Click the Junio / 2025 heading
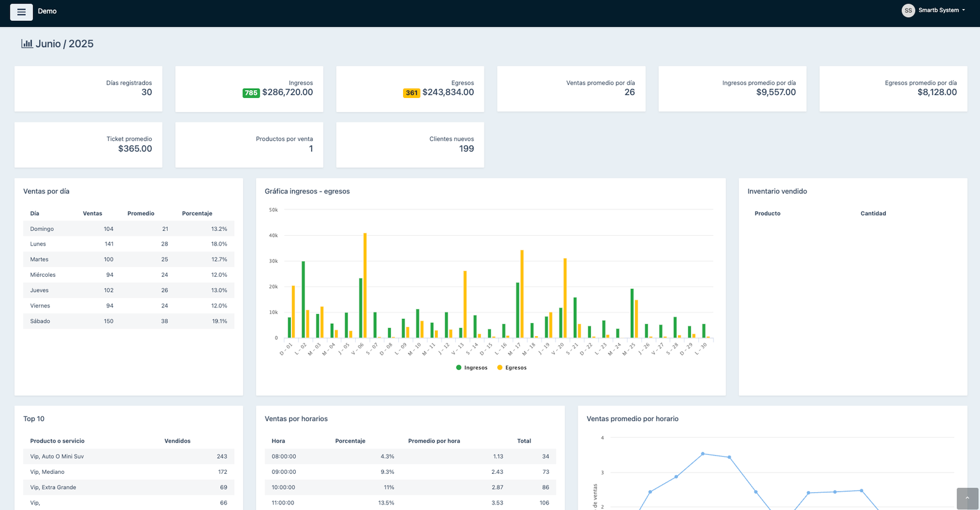The width and height of the screenshot is (980, 510). (64, 43)
